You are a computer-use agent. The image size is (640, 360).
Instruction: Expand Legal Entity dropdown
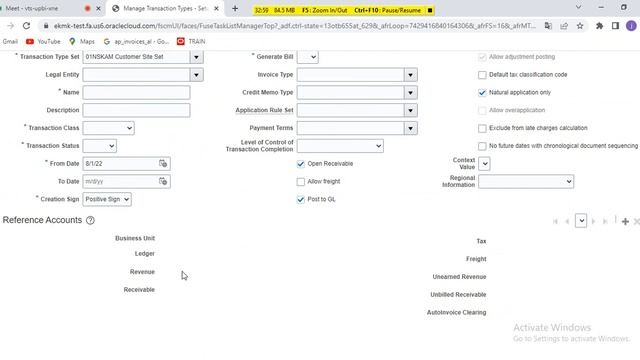point(196,75)
